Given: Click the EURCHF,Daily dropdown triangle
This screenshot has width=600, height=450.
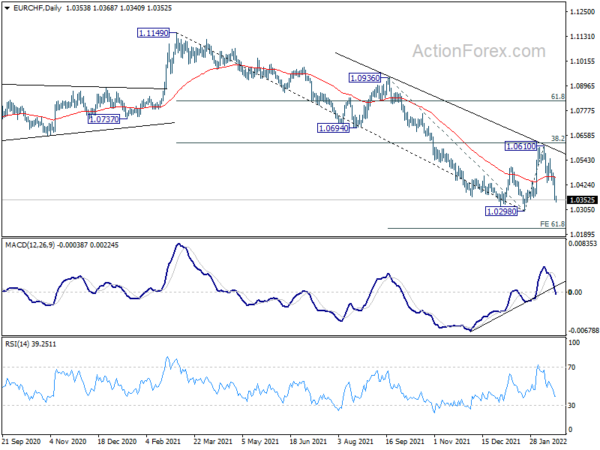Looking at the screenshot, I should click(x=7, y=8).
